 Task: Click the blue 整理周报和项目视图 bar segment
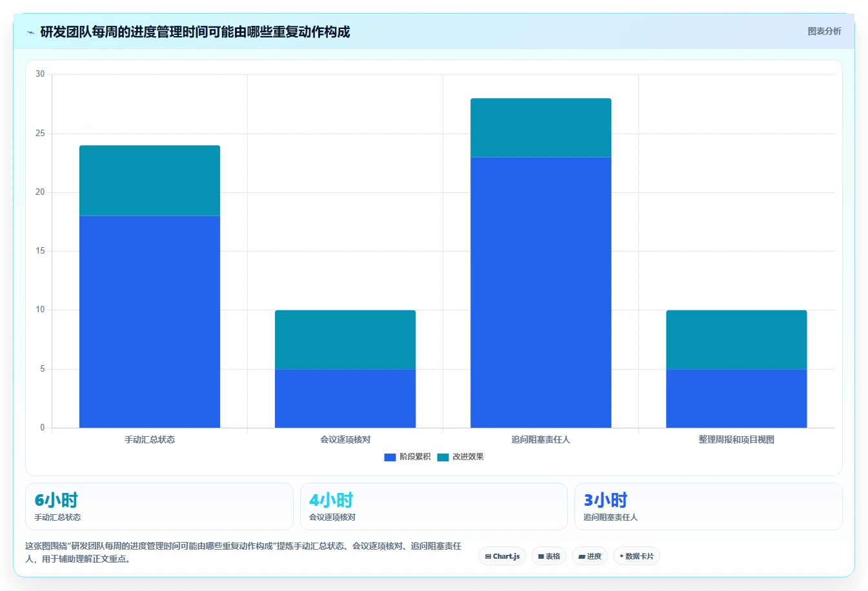pyautogui.click(x=736, y=398)
